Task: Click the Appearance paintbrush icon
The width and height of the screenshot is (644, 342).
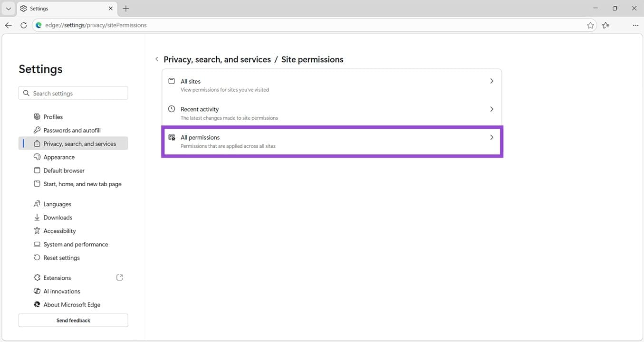Action: coord(37,157)
